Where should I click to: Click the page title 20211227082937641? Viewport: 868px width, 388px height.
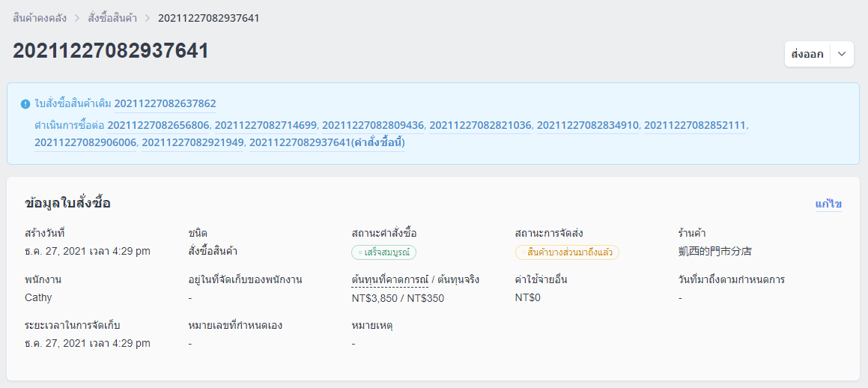[x=111, y=51]
